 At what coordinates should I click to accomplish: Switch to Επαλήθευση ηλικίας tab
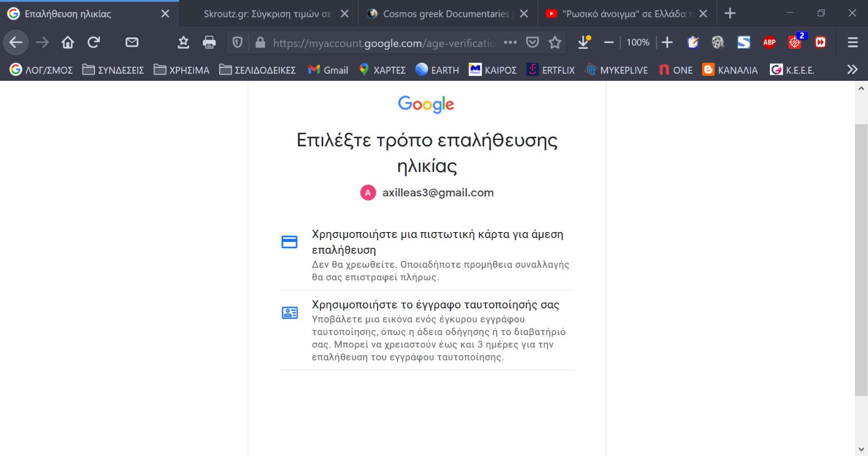coord(90,14)
